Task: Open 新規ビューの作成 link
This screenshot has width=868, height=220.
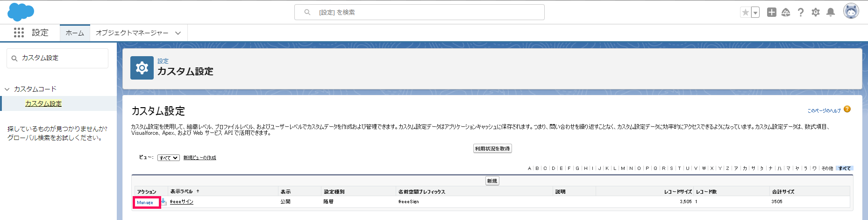Action: 199,158
